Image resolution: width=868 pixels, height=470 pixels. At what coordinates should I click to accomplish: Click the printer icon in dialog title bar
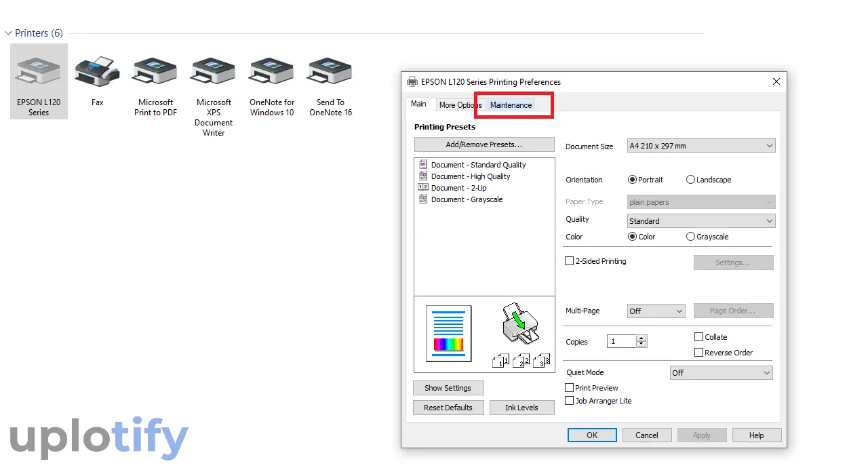pyautogui.click(x=412, y=82)
